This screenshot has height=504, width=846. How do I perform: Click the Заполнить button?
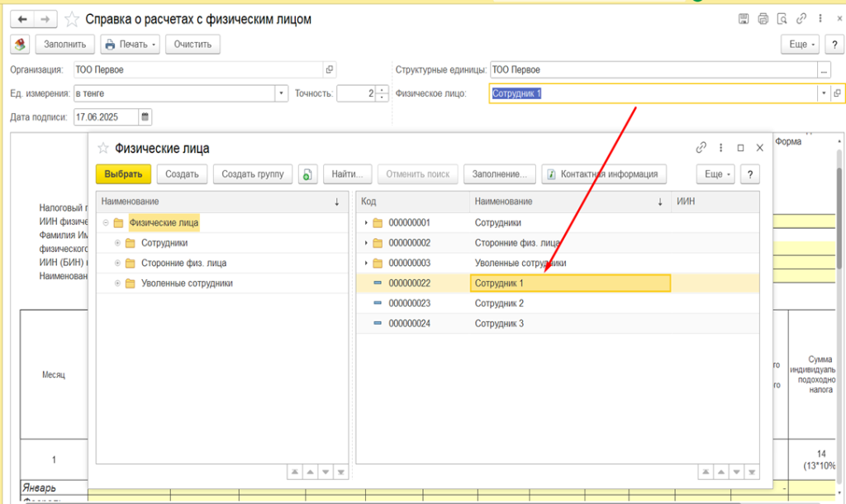pyautogui.click(x=64, y=45)
